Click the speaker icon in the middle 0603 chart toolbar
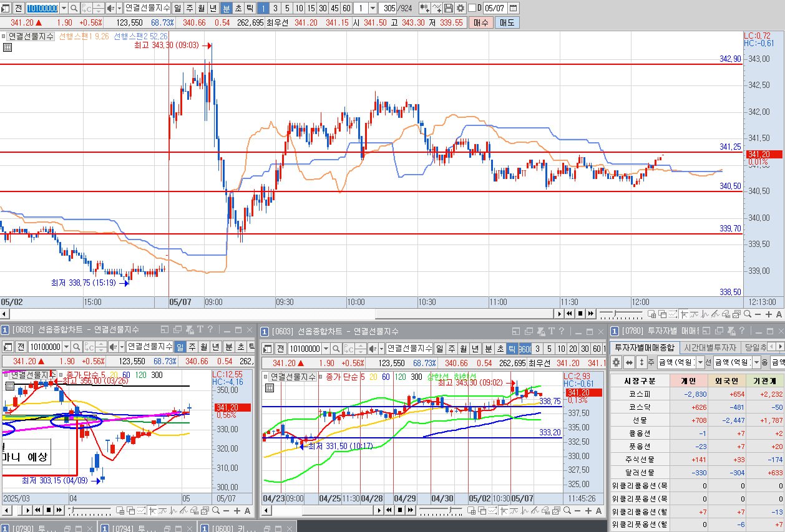 372,349
